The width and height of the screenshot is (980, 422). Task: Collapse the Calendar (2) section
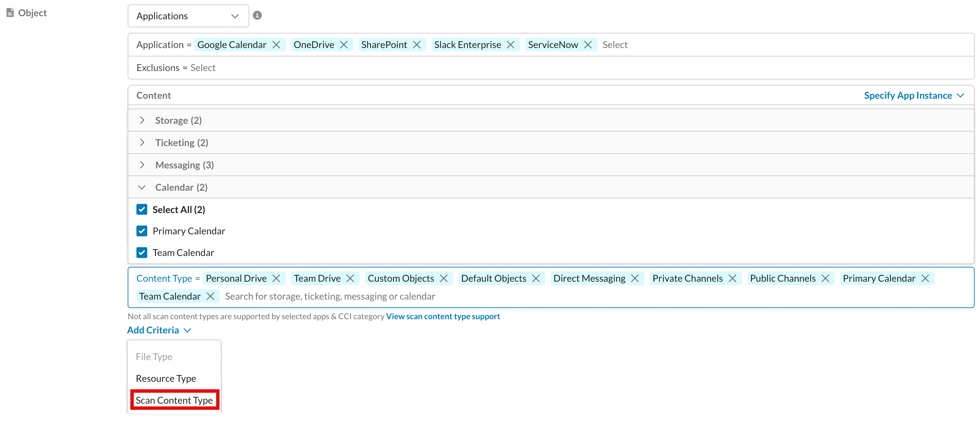pyautogui.click(x=551, y=187)
